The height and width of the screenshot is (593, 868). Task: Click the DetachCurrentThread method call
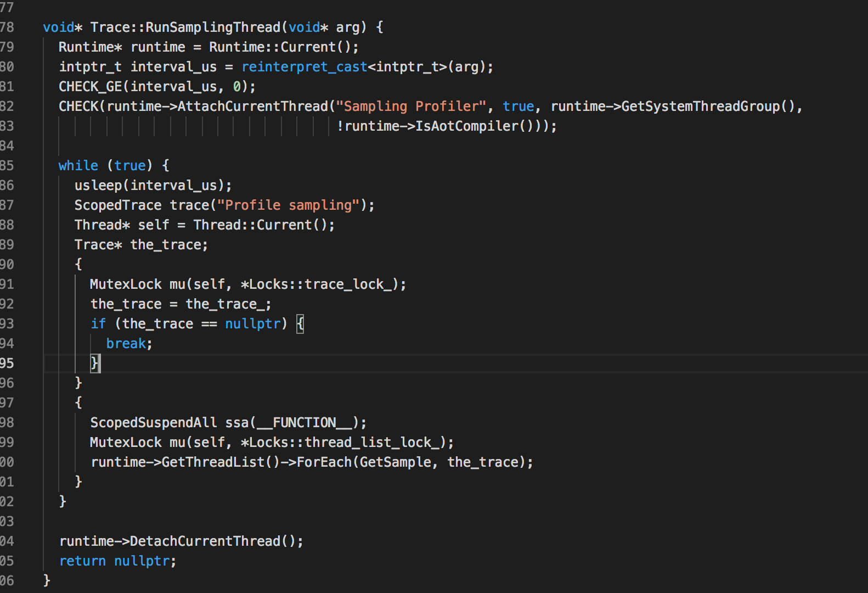[x=205, y=541]
